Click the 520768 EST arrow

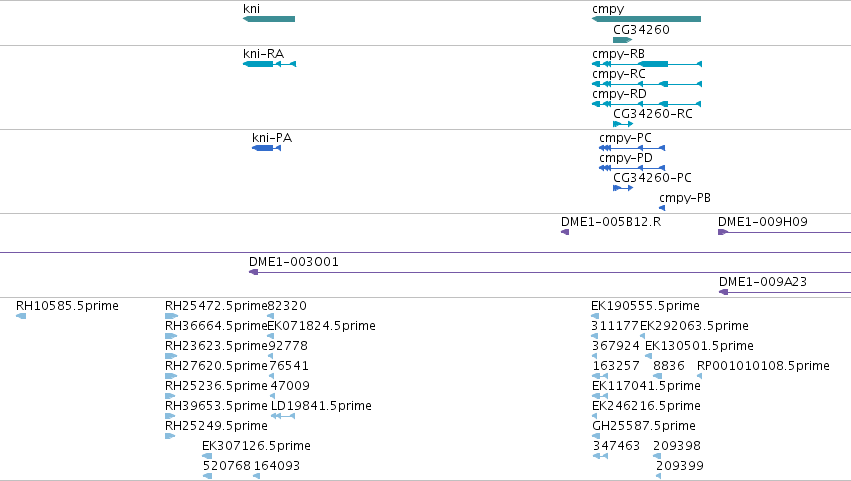[207, 476]
